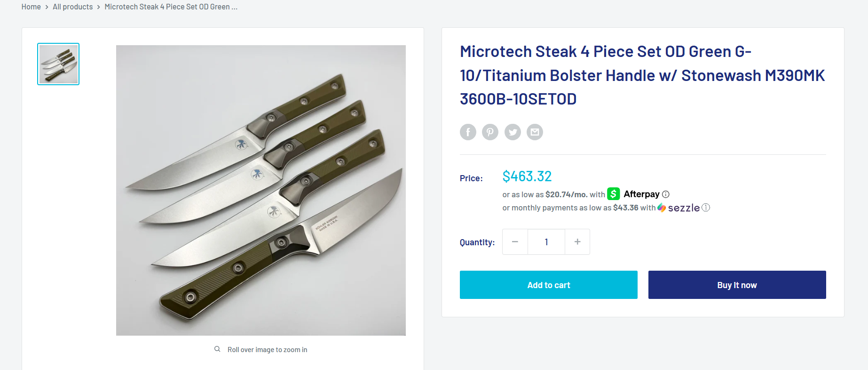Click the Microtech Steak breadcrumb item
The image size is (868, 370).
(x=171, y=7)
